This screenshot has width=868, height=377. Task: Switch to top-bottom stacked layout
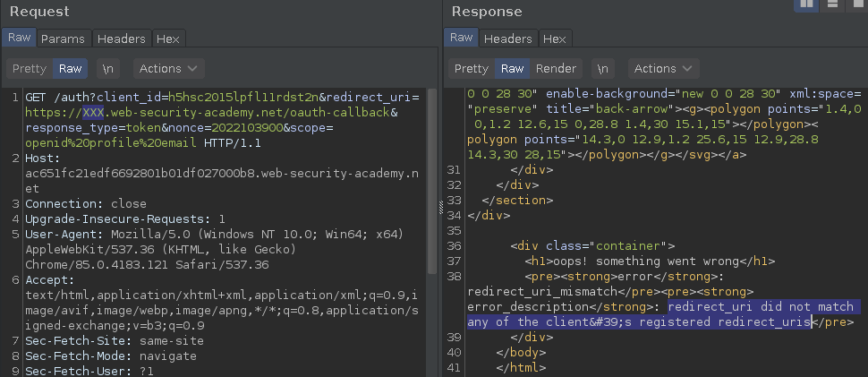pos(831,4)
